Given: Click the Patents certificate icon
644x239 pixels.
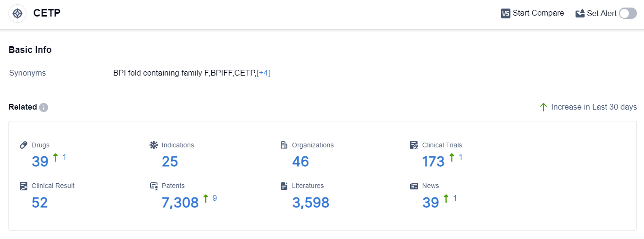Looking at the screenshot, I should 154,186.
